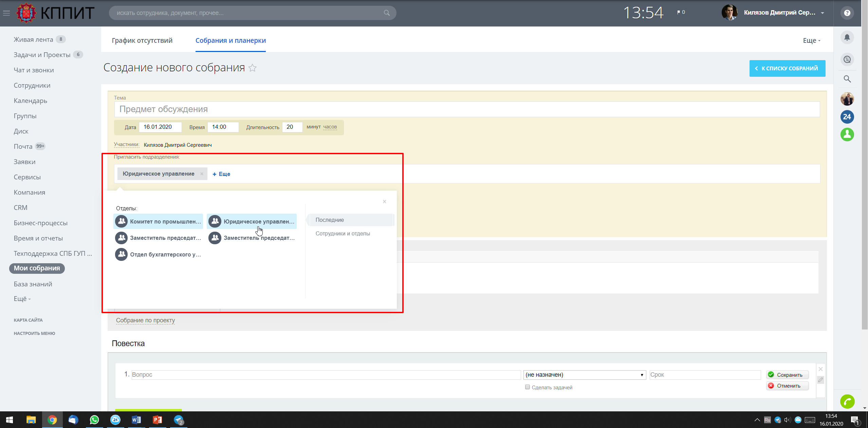Select Сотрудники и отделы tab in popup
Viewport: 868px width, 428px height.
pos(343,233)
